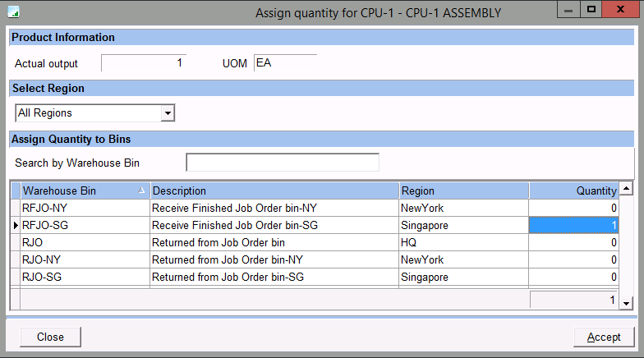Click the application icon in title bar
Viewport: 644px width, 358px height.
click(13, 12)
